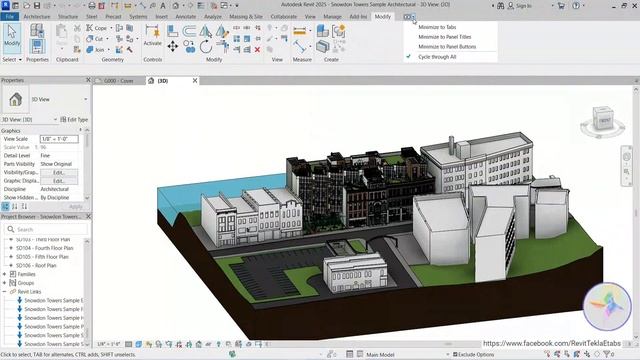
Task: Switch to the Massing & Site ribbon tab
Action: (x=246, y=17)
